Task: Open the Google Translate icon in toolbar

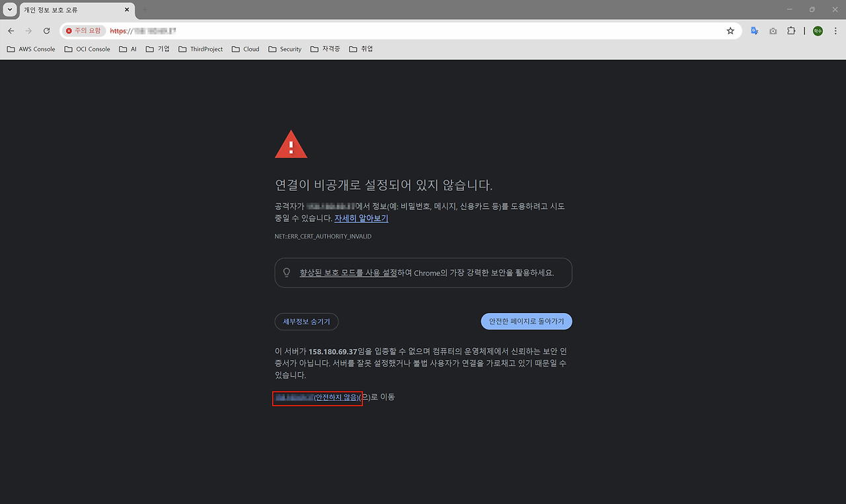Action: coord(755,31)
